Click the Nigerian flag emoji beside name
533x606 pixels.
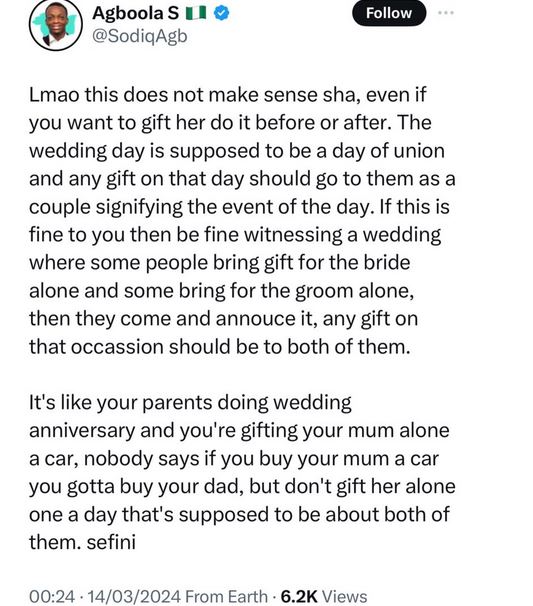point(196,14)
